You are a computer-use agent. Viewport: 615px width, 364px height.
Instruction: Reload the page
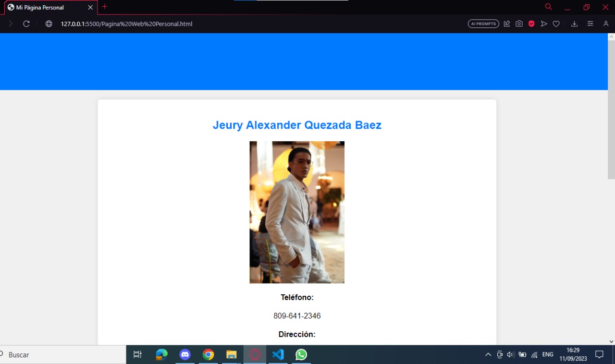tap(26, 24)
